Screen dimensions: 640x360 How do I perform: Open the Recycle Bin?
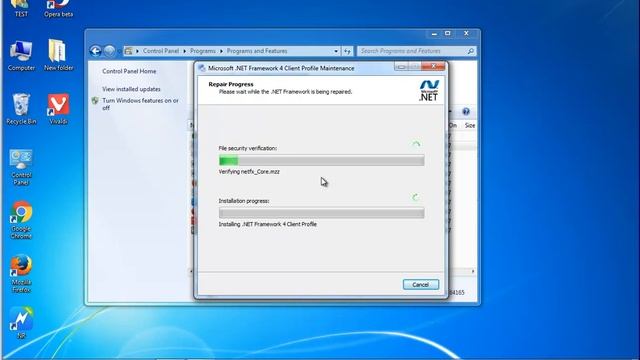point(21,109)
